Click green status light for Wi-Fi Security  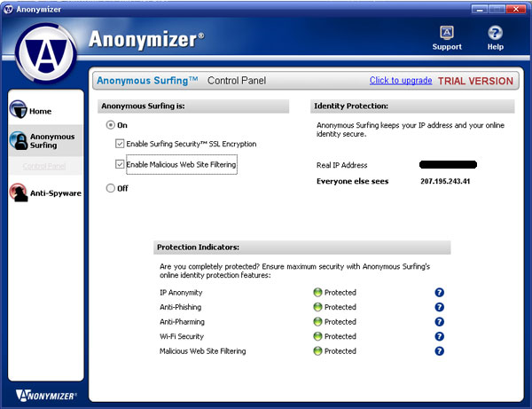click(317, 336)
